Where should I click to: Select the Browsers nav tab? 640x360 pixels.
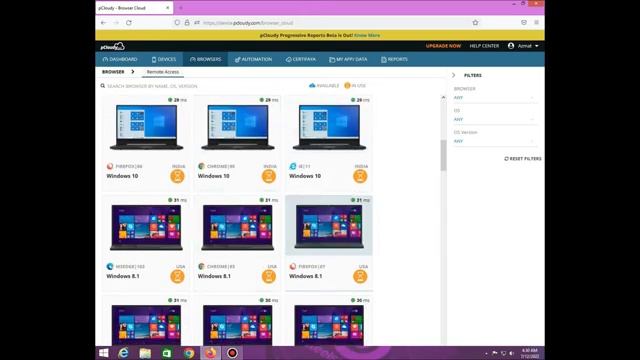point(206,60)
